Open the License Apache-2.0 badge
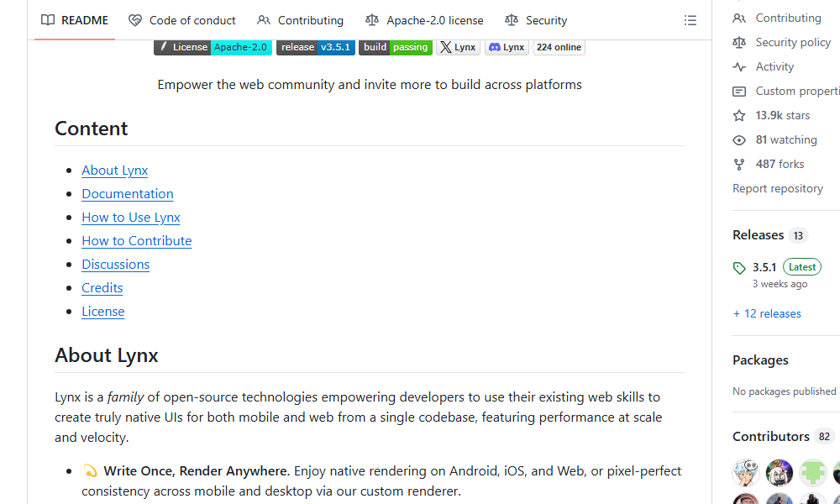This screenshot has height=504, width=840. 213,47
